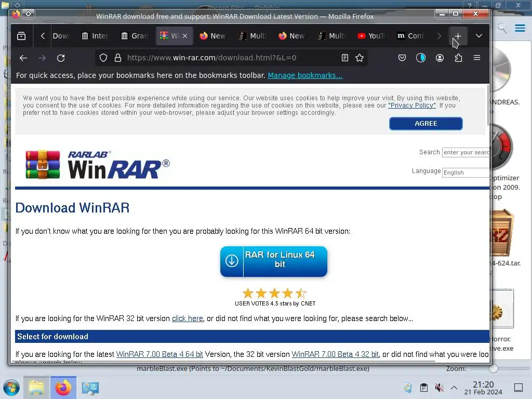Open Firefox application hamburger menu
532x399 pixels.
[477, 58]
